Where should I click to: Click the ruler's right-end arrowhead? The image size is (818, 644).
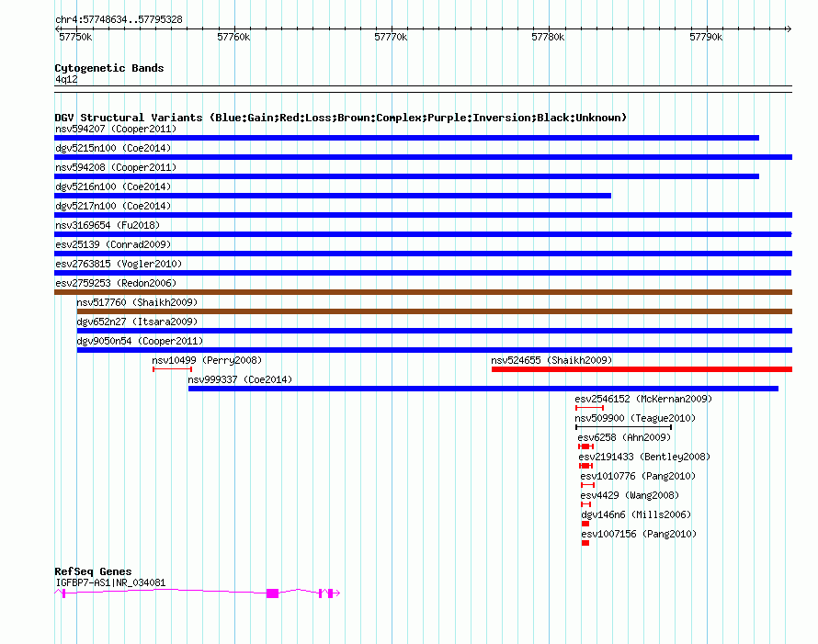(x=790, y=29)
